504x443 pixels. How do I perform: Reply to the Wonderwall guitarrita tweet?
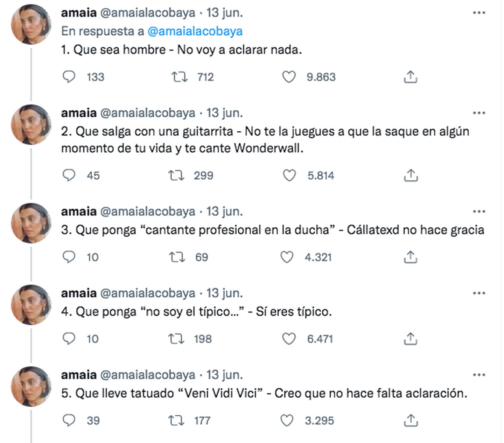[69, 175]
